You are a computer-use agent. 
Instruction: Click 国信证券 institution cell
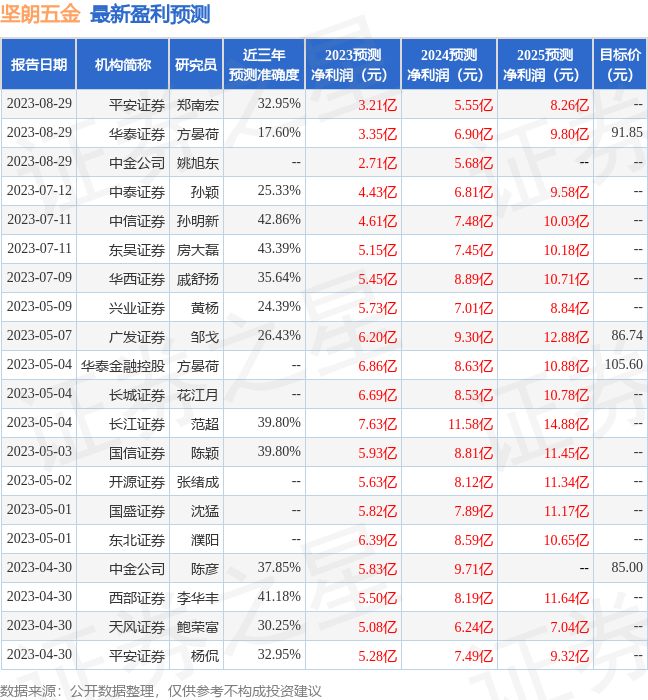(x=137, y=453)
